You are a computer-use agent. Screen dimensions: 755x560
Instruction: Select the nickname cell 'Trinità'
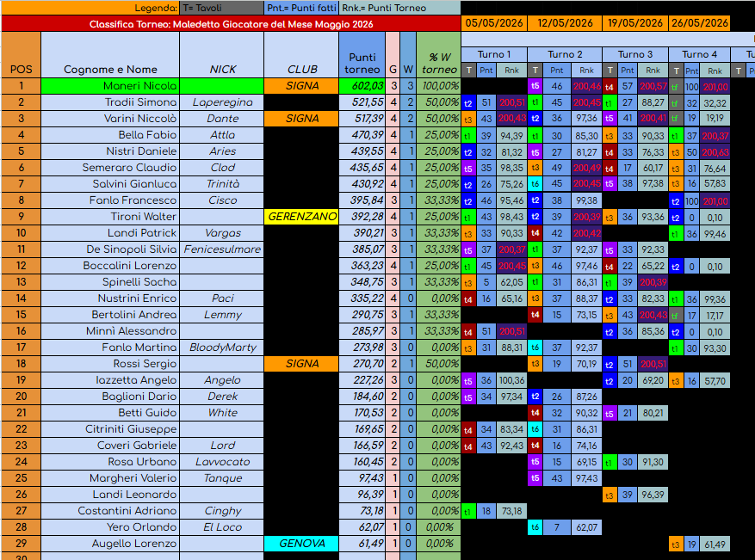click(222, 184)
